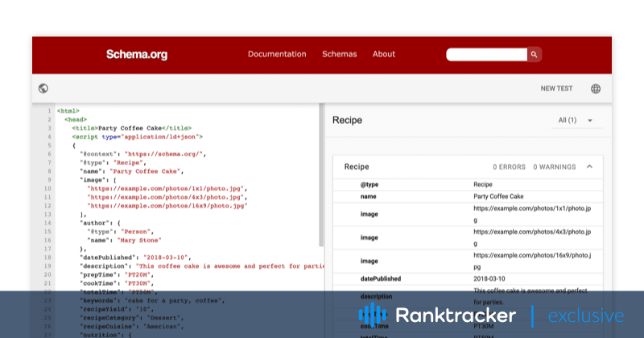This screenshot has width=644, height=338.
Task: Open the Schemas menu item
Action: tap(339, 55)
